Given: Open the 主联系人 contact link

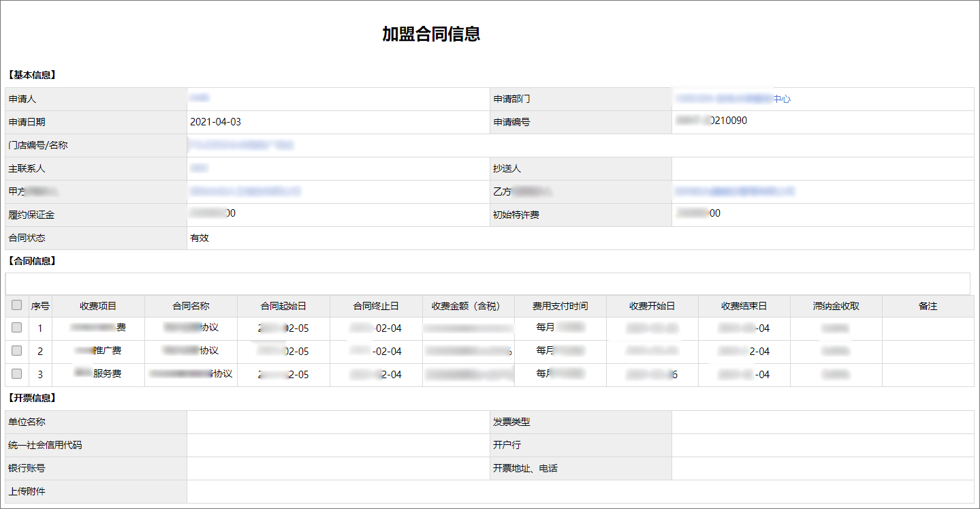Looking at the screenshot, I should [199, 168].
